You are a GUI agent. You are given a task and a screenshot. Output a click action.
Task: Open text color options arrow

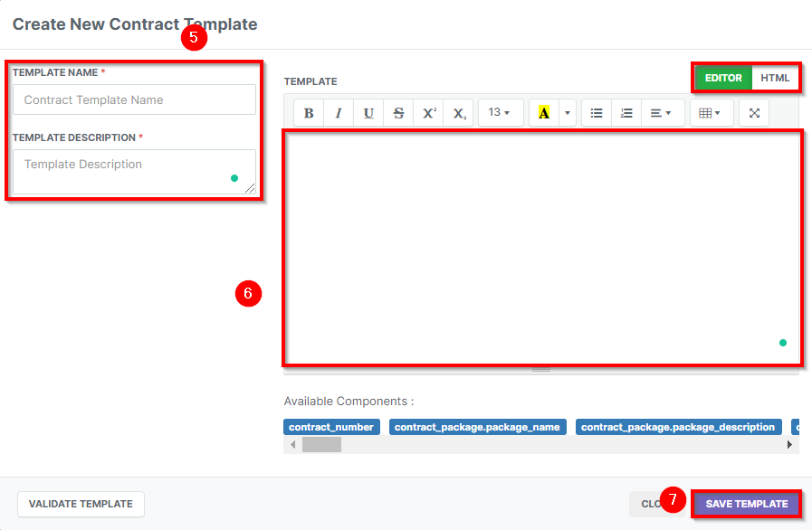[568, 113]
